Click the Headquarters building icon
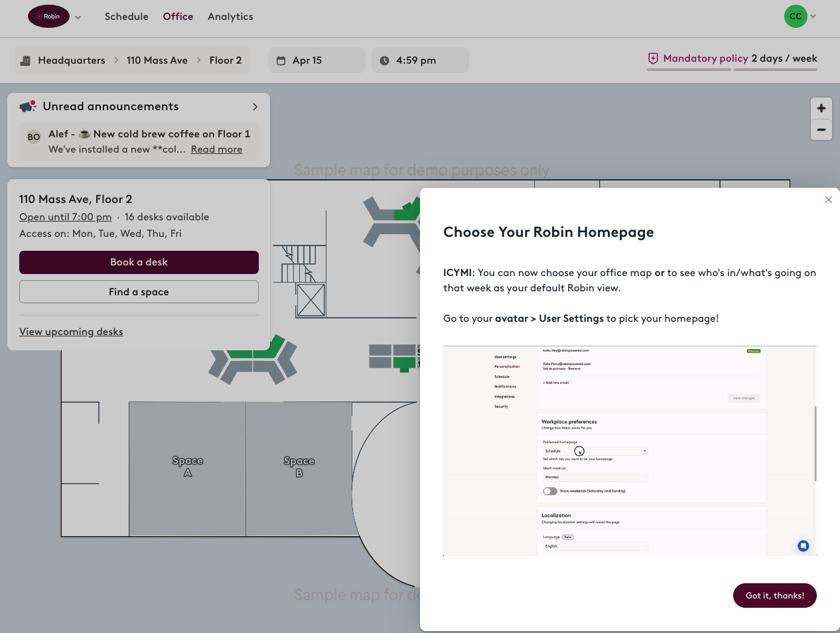The image size is (840, 633). click(x=25, y=60)
